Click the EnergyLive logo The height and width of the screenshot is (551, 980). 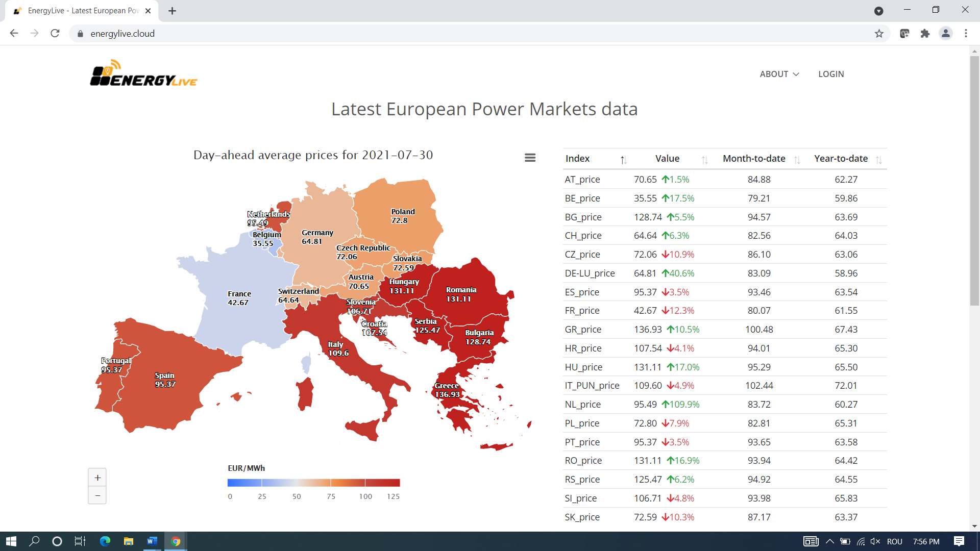pyautogui.click(x=143, y=74)
